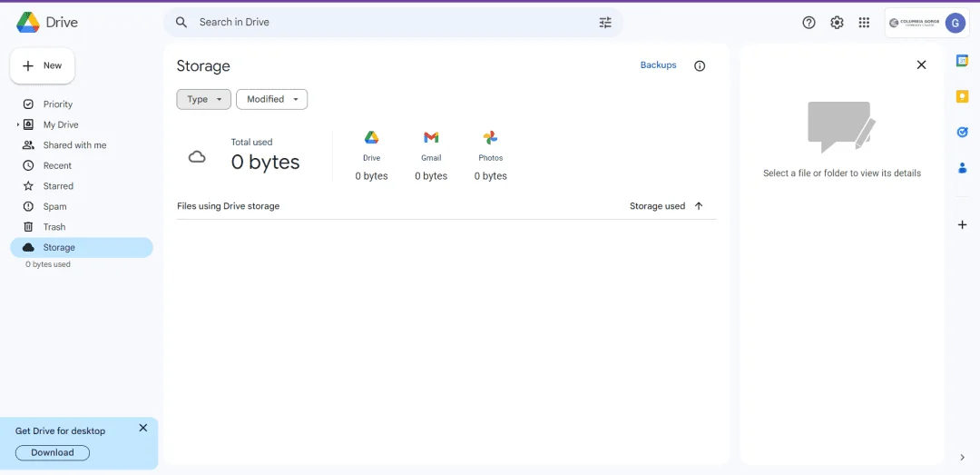
Task: Open Google Tasks side panel icon
Action: (963, 132)
